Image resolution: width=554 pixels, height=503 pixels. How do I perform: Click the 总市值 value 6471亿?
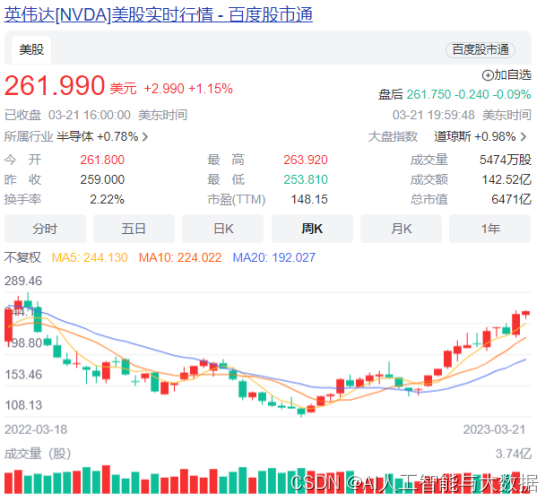pyautogui.click(x=511, y=199)
